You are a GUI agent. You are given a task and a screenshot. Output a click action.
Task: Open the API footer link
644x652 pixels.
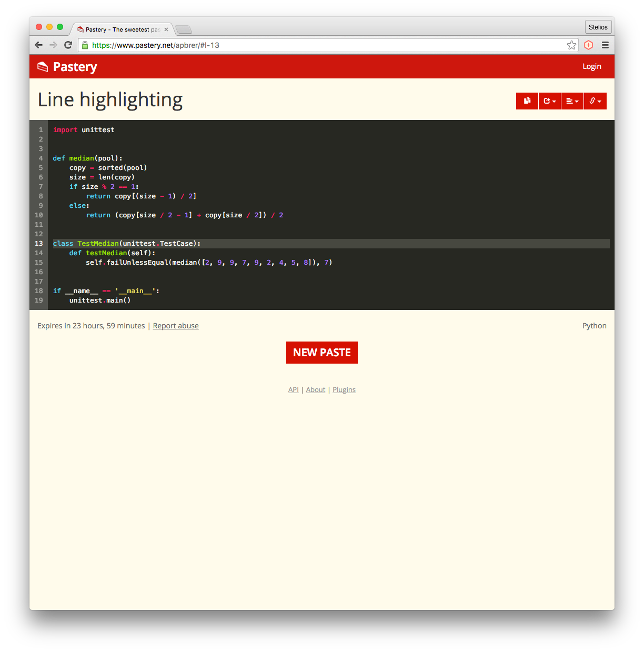click(293, 389)
